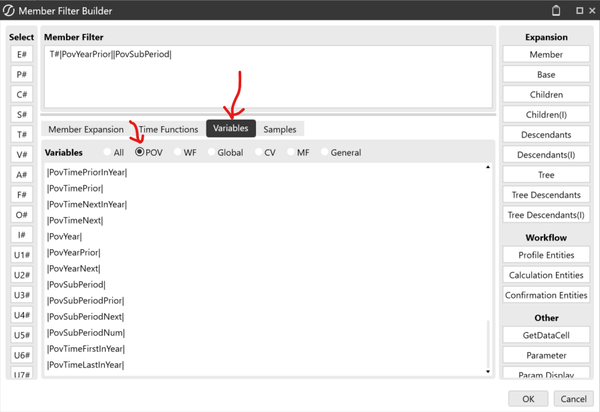Apply the Tree Descendants(I) expansion
This screenshot has width=600, height=412.
(x=546, y=215)
